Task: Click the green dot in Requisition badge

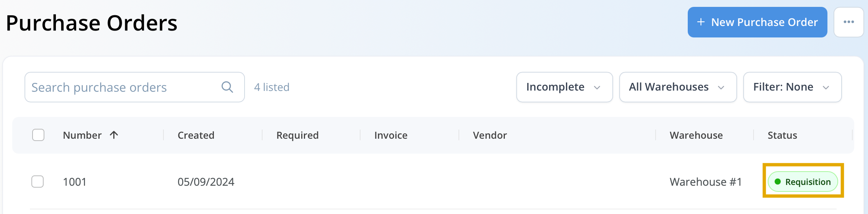Action: pos(777,182)
